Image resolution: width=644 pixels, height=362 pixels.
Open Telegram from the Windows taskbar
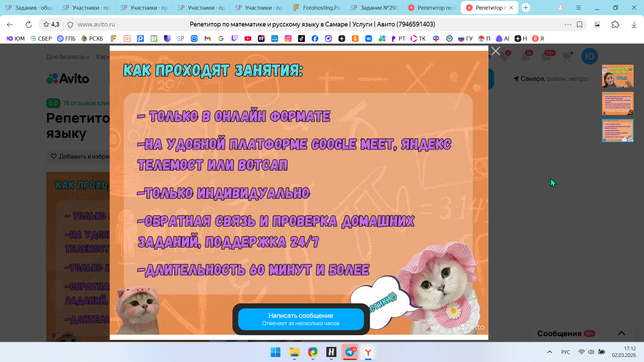[350, 352]
